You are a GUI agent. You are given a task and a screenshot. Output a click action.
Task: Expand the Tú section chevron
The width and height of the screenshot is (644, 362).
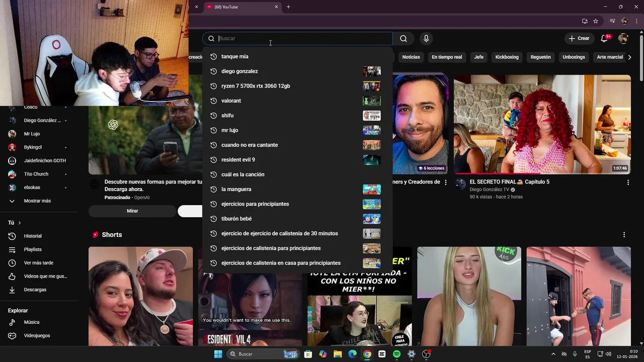coord(20,223)
